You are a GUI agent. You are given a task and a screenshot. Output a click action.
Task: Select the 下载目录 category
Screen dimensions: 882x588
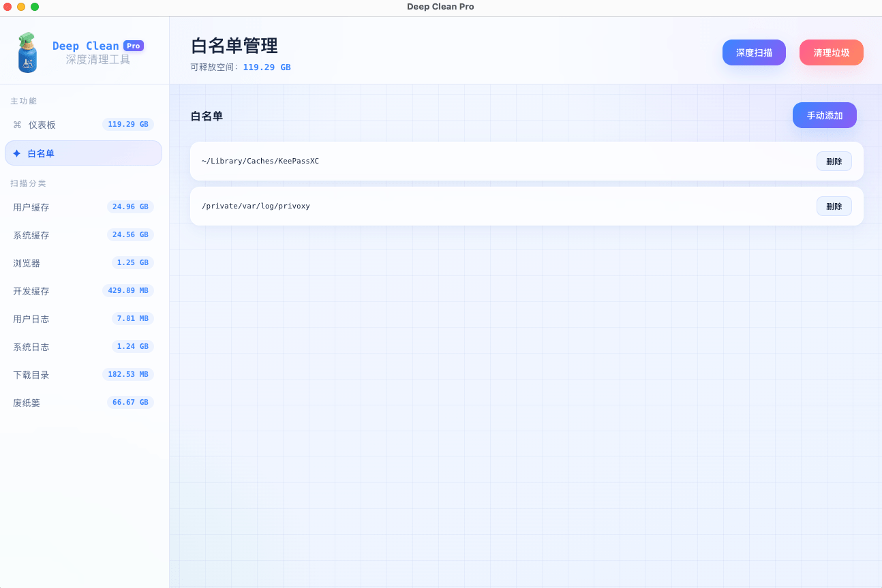(83, 375)
